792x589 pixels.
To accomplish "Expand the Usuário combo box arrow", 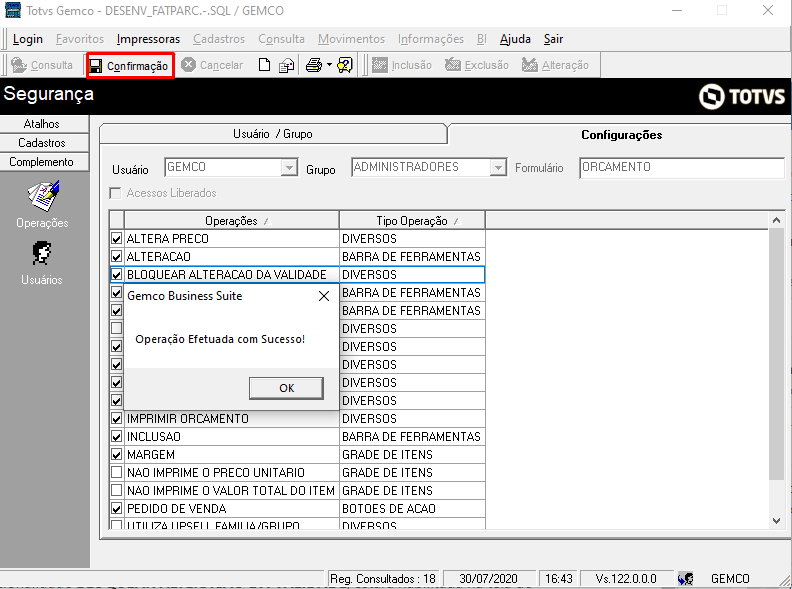I will pos(289,167).
